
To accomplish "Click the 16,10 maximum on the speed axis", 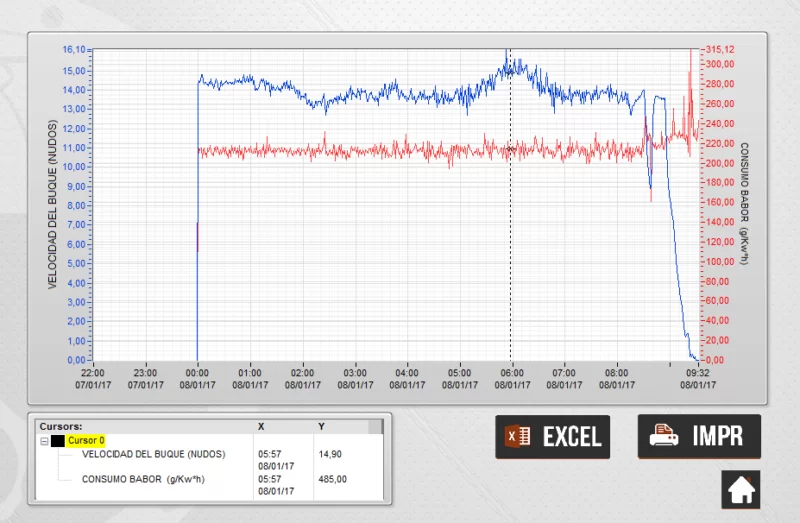I will click(74, 49).
